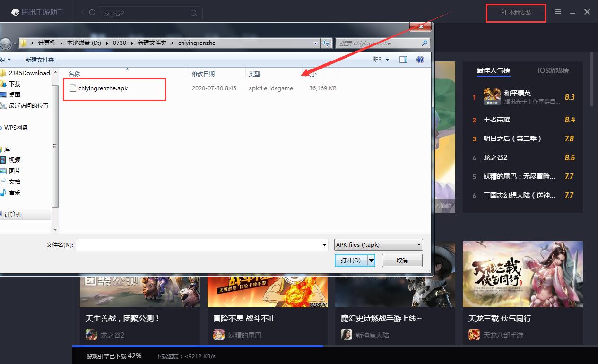Open the 魔幻史诗燃战手游上线~ card title
The image size is (598, 364).
(381, 319)
